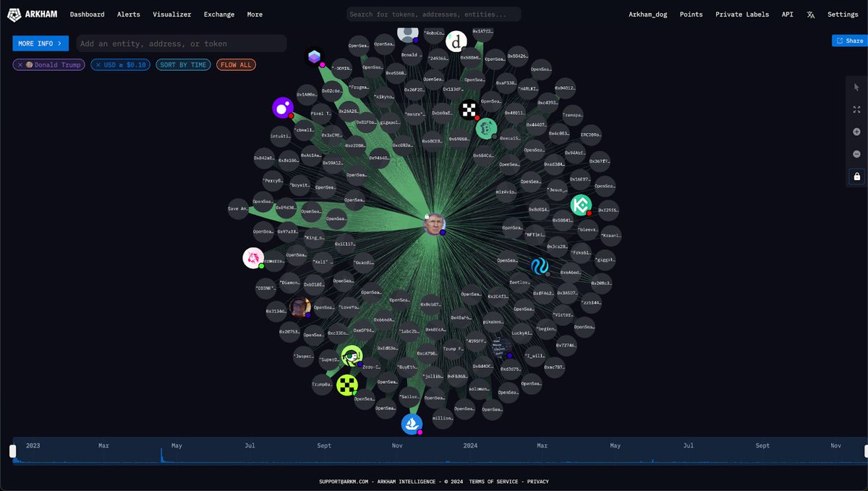Select the green pirate character logo node
The image size is (868, 491).
tap(352, 356)
